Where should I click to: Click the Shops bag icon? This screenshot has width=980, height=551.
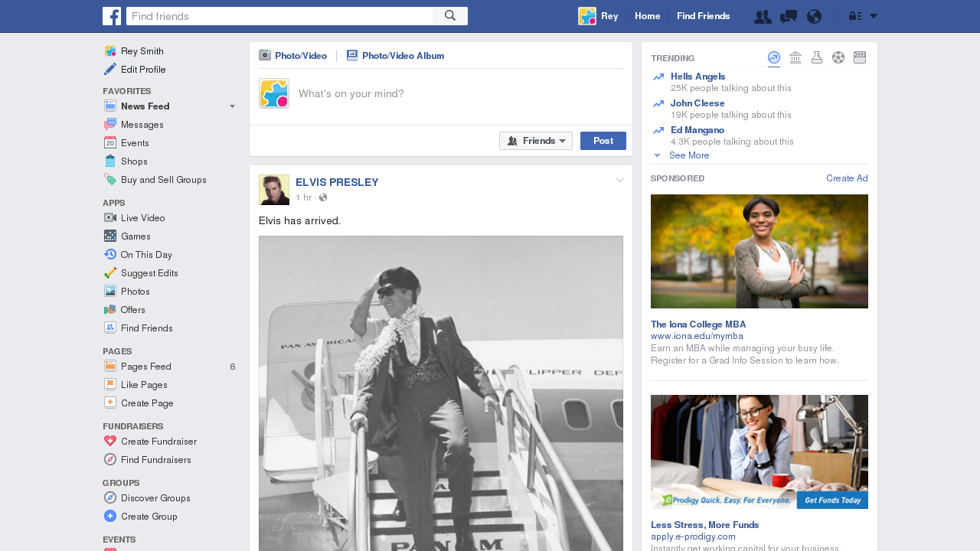pyautogui.click(x=110, y=161)
